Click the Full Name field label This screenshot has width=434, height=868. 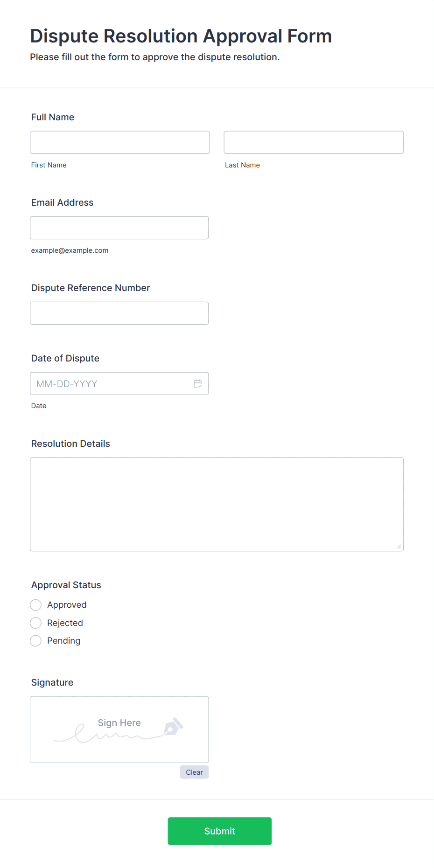coord(53,117)
